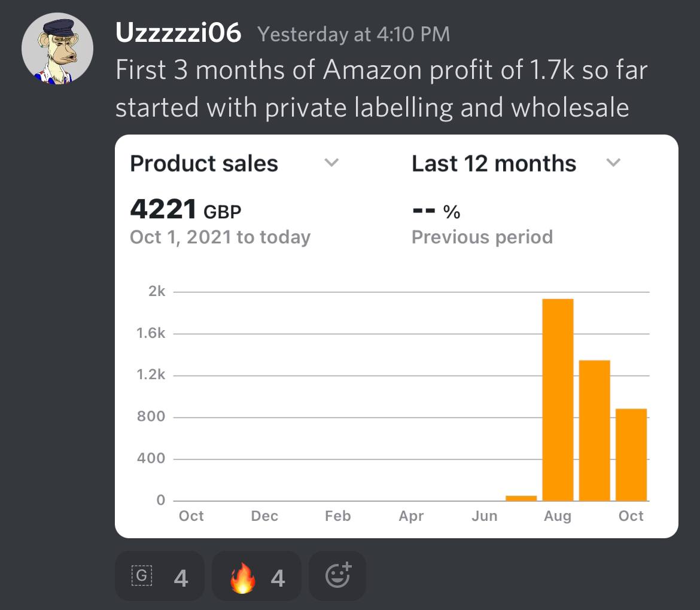
Task: Toggle the fire emoji reaction
Action: click(256, 576)
